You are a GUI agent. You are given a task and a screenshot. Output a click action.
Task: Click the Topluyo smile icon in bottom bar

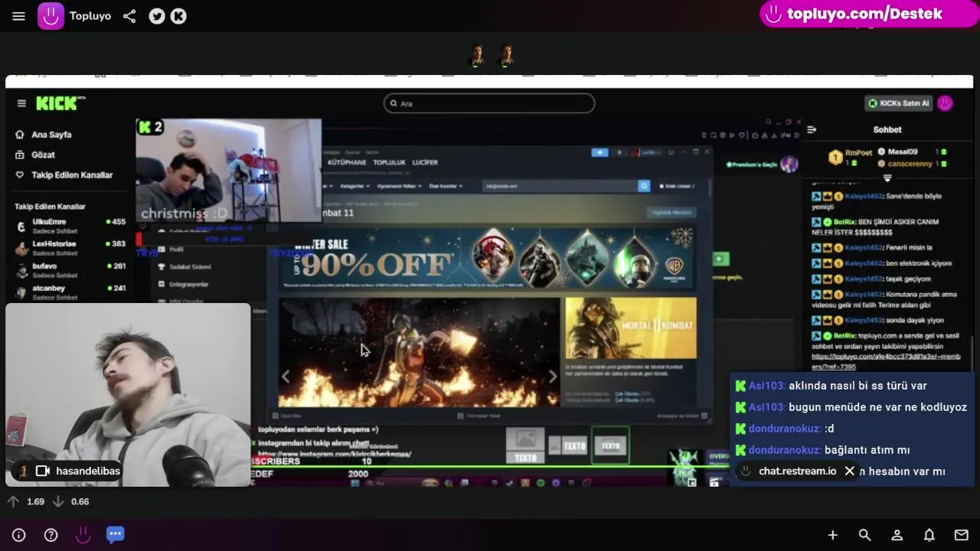(83, 535)
